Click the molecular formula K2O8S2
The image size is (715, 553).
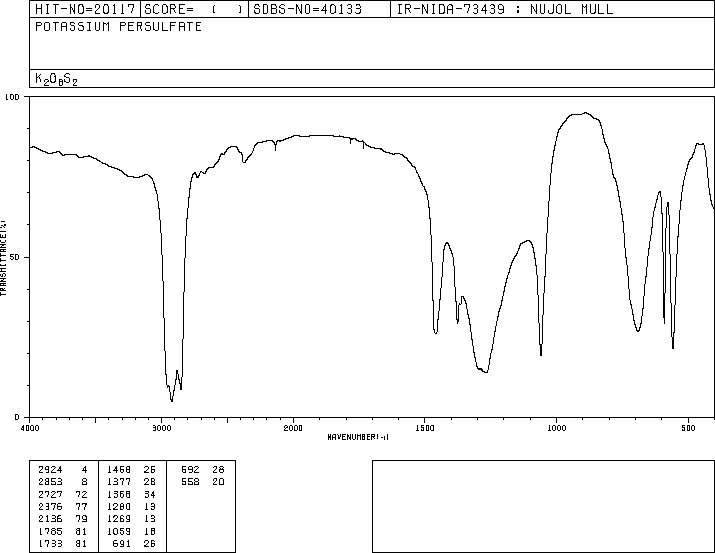point(56,79)
